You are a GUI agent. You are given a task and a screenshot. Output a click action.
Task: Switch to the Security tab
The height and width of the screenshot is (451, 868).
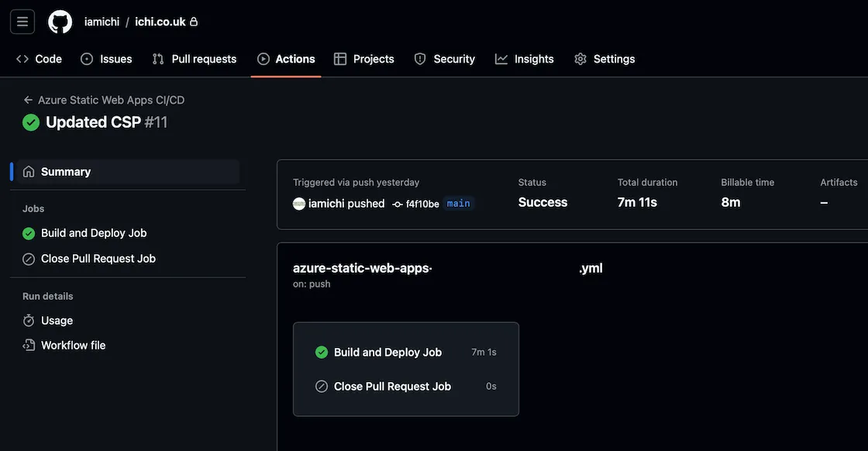click(x=445, y=59)
